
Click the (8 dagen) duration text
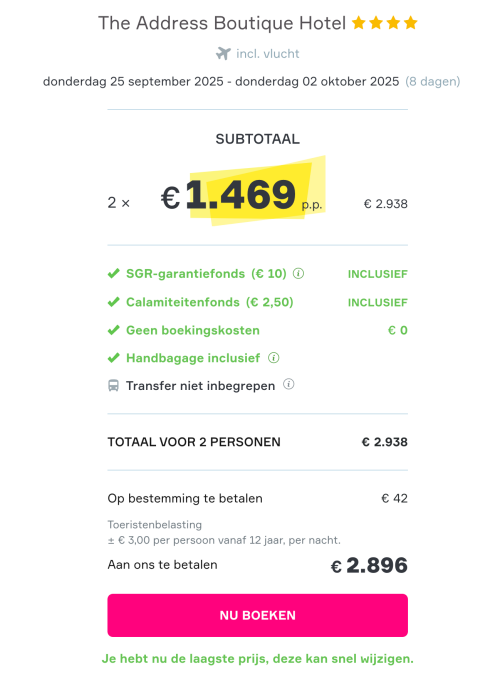[x=433, y=81]
